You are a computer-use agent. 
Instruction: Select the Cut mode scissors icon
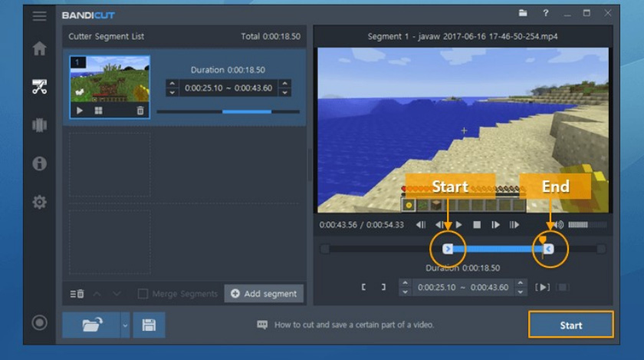pyautogui.click(x=39, y=87)
